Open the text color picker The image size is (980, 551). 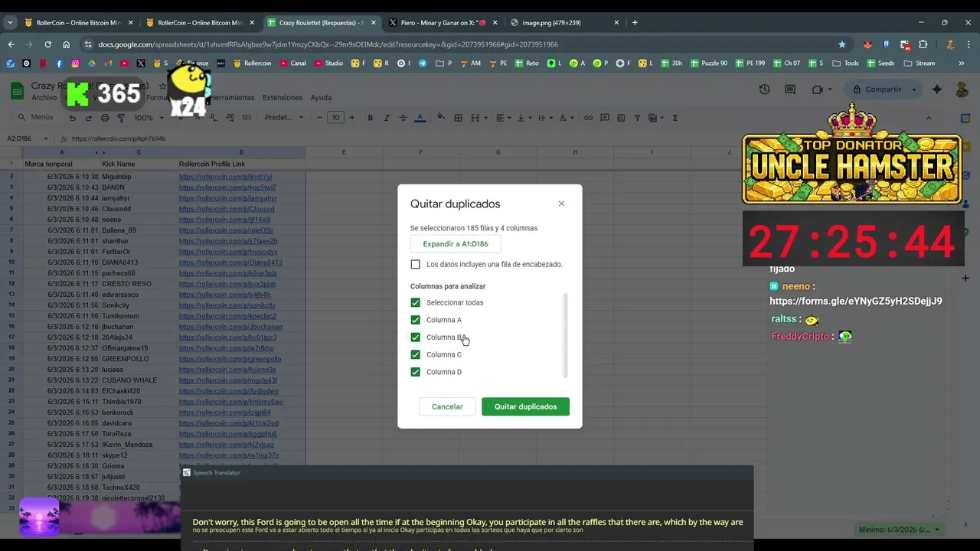coord(420,118)
